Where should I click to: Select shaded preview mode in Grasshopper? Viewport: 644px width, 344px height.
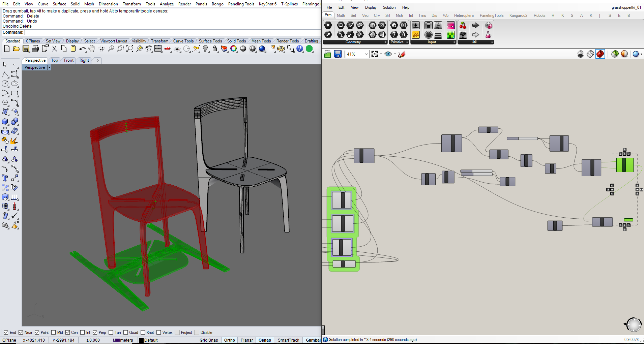(x=601, y=54)
